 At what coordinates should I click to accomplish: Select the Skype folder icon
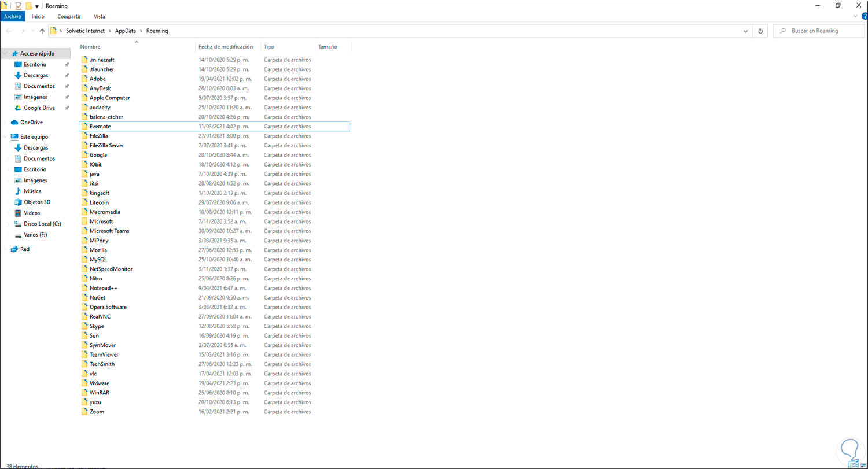[84, 326]
